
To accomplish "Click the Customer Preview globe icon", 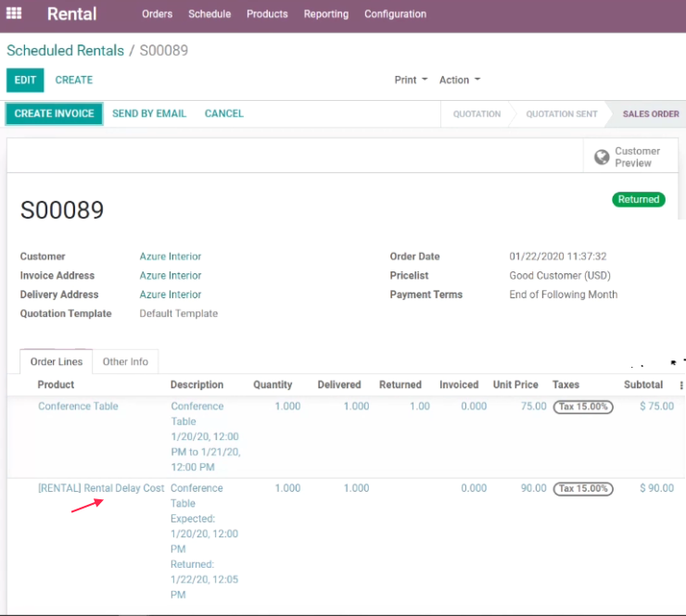I will [602, 157].
